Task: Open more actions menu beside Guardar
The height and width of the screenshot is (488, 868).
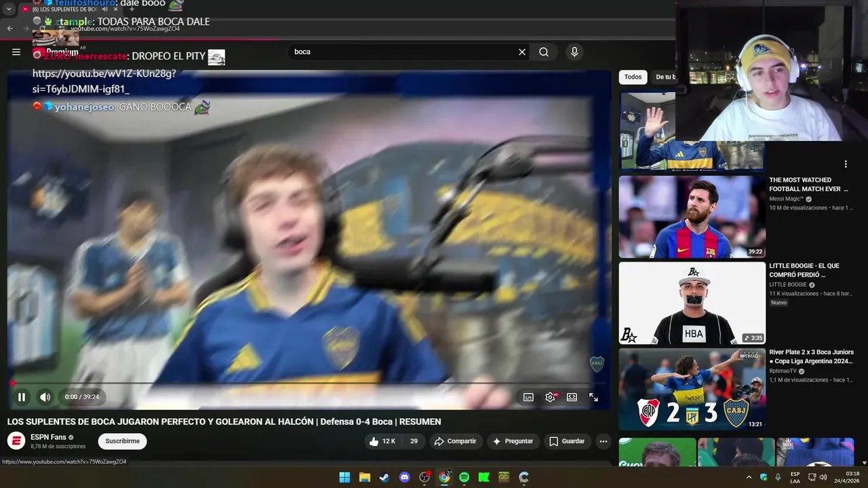Action: (x=603, y=441)
